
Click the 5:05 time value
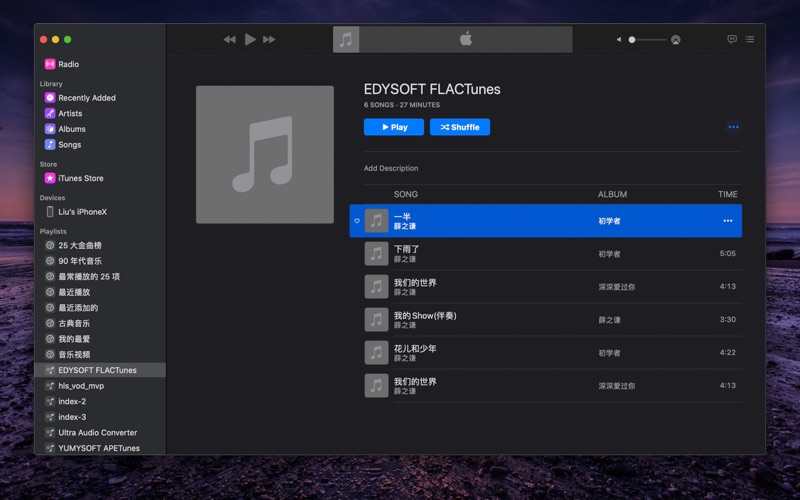728,253
